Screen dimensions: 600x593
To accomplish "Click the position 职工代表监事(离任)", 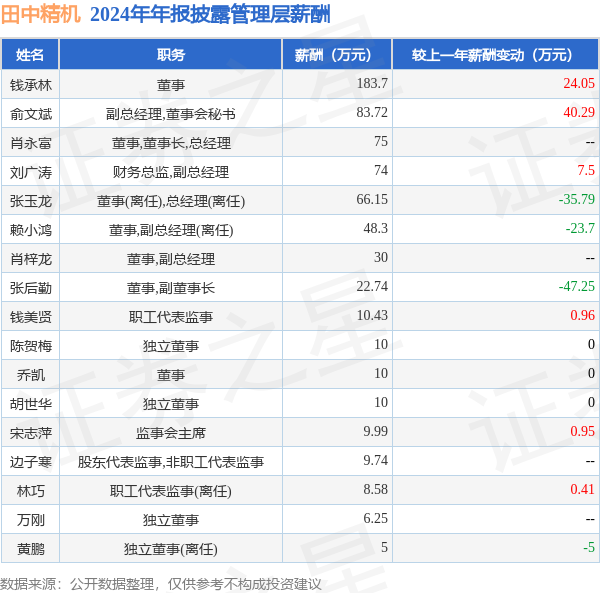I will [171, 491].
